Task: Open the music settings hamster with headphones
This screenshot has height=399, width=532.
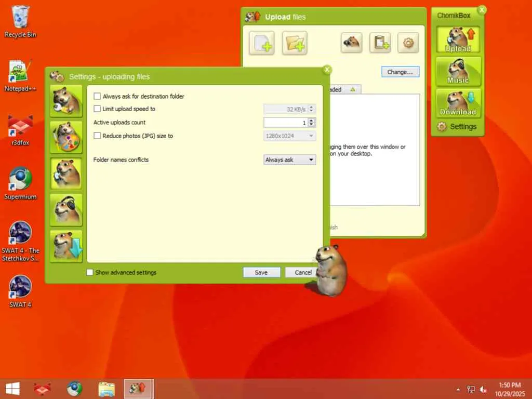Action: [66, 210]
